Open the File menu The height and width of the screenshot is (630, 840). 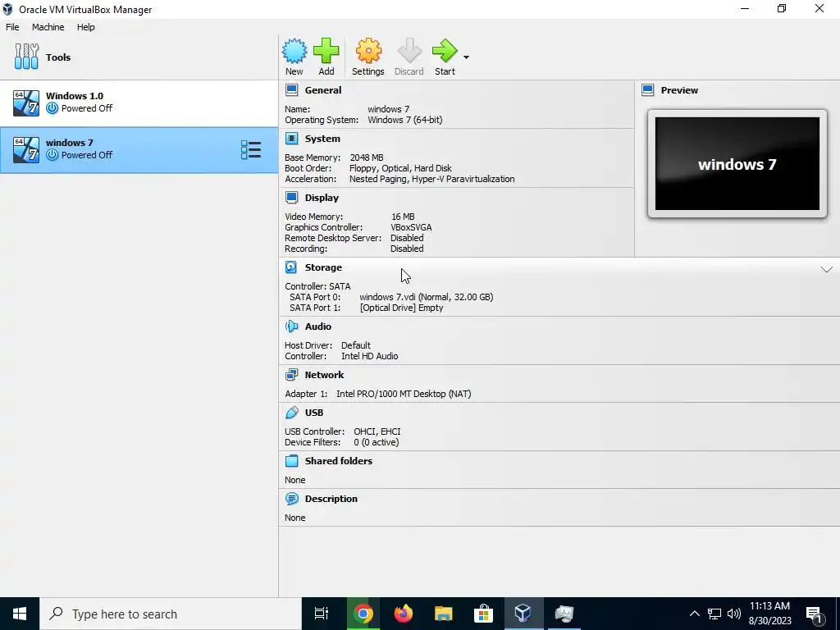[12, 27]
